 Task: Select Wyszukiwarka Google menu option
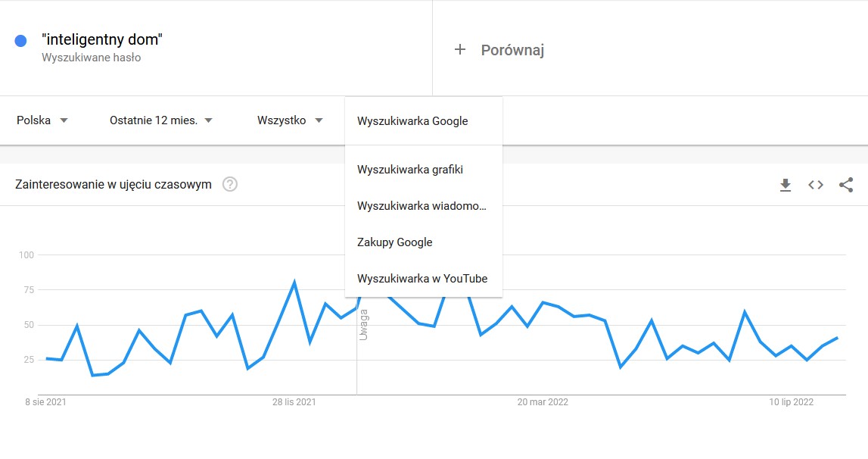412,121
